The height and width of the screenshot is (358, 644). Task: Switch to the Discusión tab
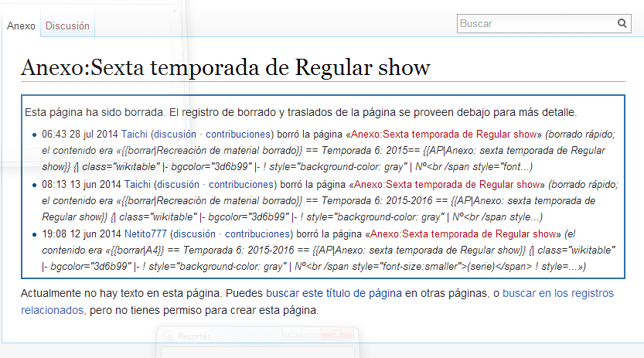(67, 26)
